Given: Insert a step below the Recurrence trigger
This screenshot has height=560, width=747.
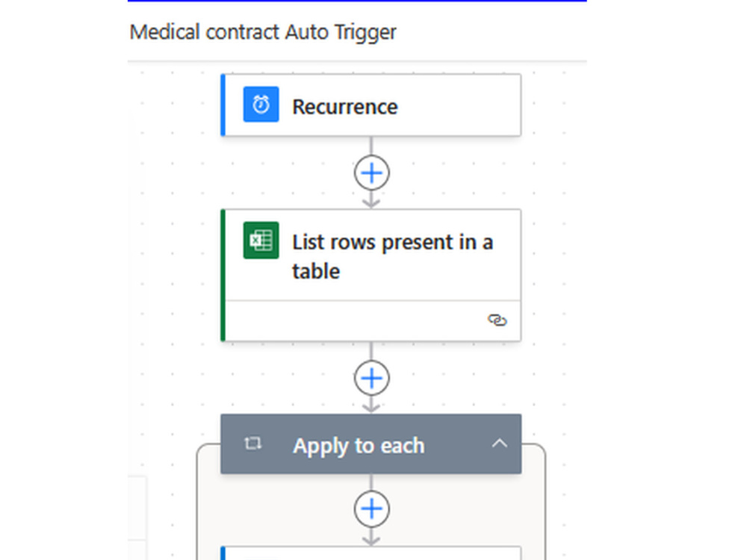Looking at the screenshot, I should click(x=371, y=173).
